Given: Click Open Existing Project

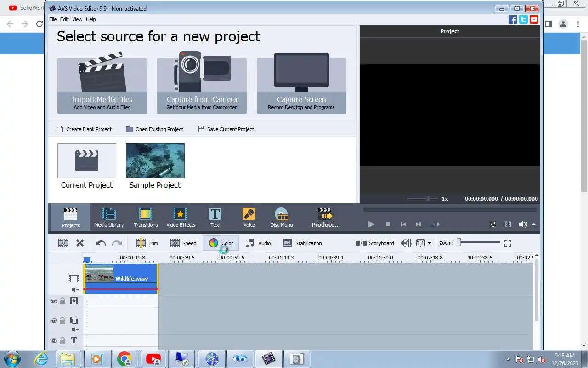Looking at the screenshot, I should (x=155, y=129).
